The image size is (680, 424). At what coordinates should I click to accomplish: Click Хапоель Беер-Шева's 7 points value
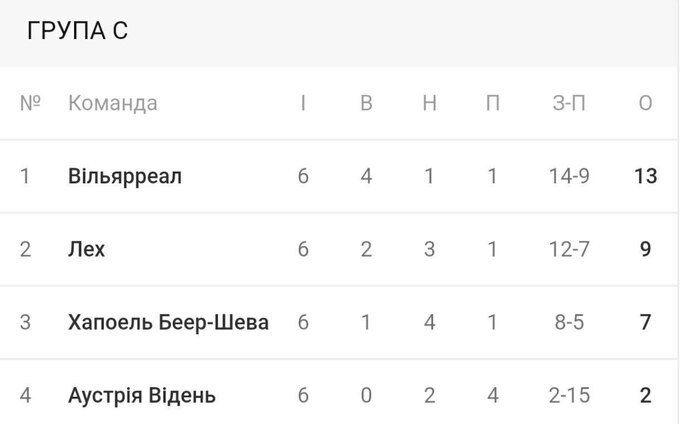click(645, 322)
